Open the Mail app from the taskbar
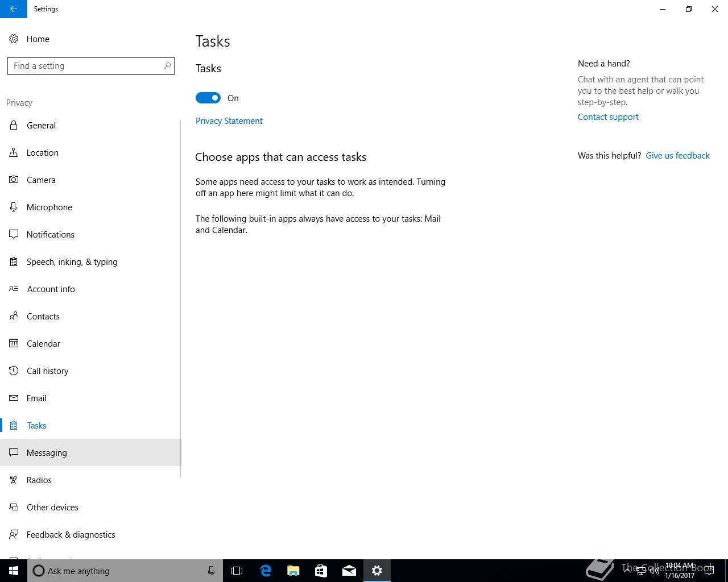Image resolution: width=728 pixels, height=582 pixels. click(x=349, y=571)
